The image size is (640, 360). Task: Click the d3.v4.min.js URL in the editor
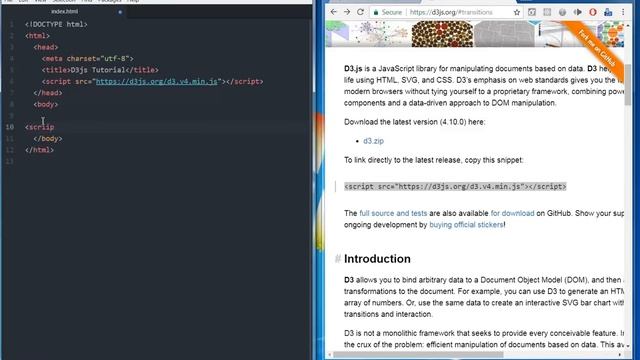157,81
